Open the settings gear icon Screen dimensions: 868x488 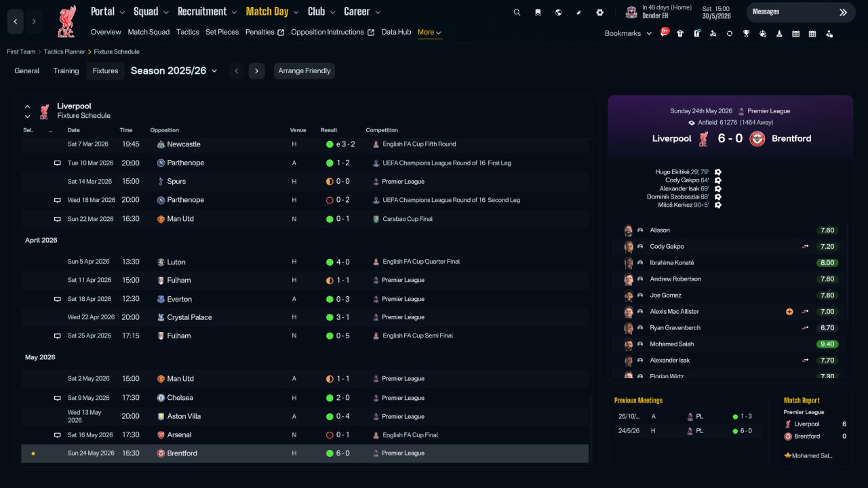click(x=599, y=12)
